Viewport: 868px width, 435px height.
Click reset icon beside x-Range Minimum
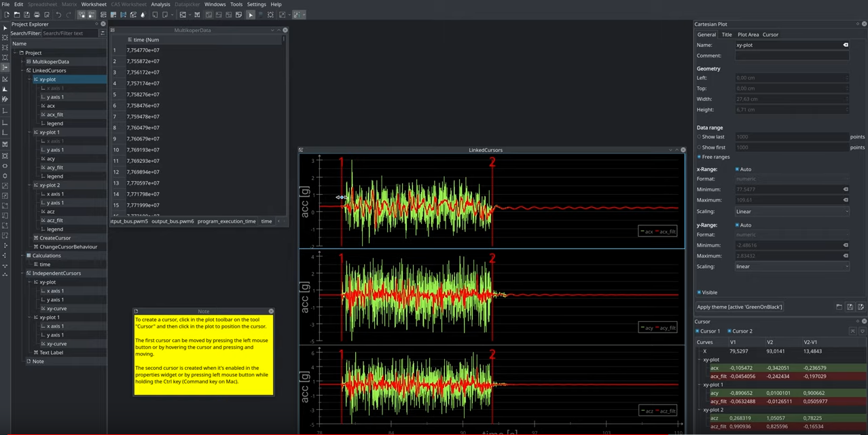[x=846, y=189]
